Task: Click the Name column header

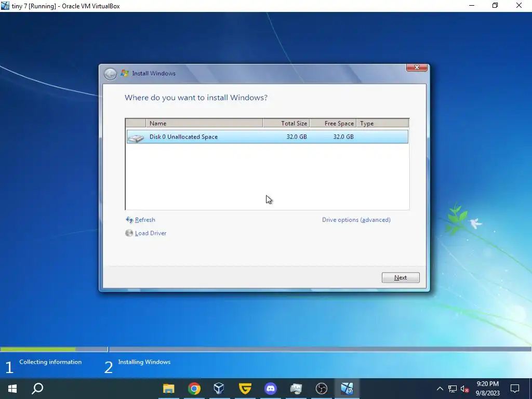Action: (x=204, y=124)
